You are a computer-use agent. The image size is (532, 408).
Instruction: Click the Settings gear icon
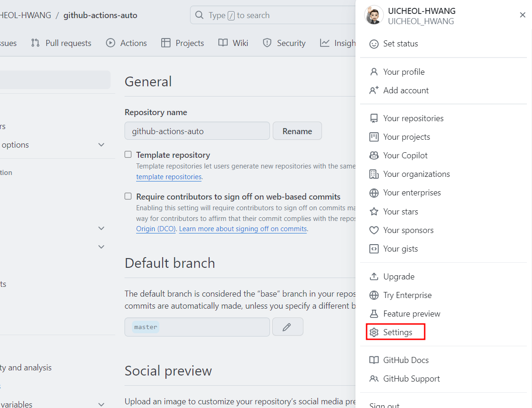click(374, 332)
